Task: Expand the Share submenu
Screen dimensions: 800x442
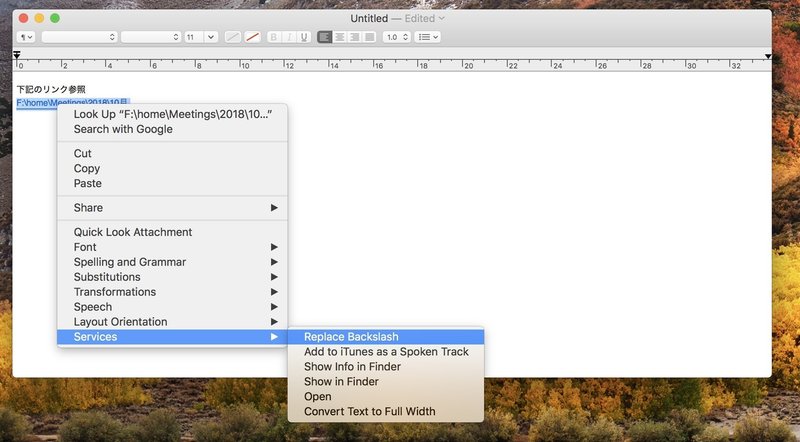Action: 172,208
